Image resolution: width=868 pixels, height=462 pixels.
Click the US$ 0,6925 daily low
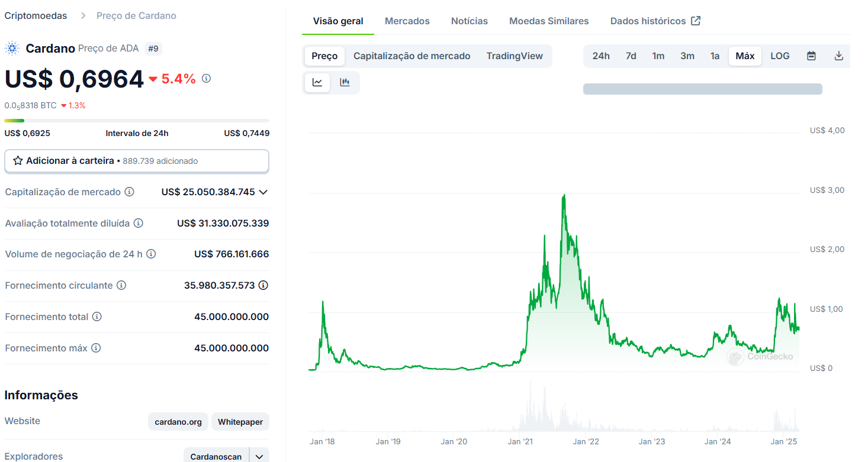point(27,133)
